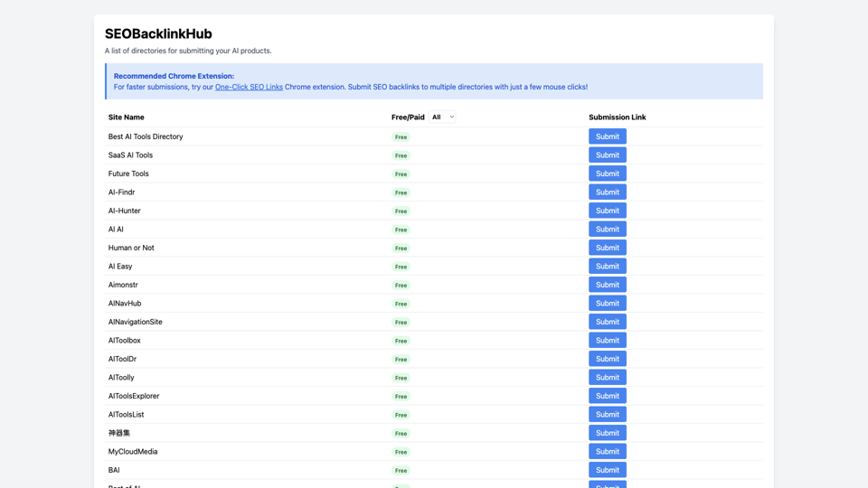Click Submit for AINavHub
The image size is (868, 488).
[608, 304]
